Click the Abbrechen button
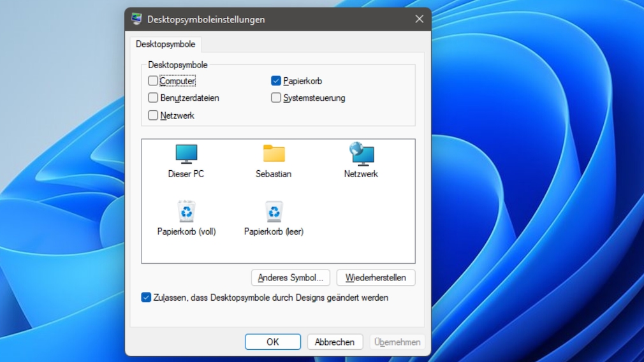 pos(335,342)
